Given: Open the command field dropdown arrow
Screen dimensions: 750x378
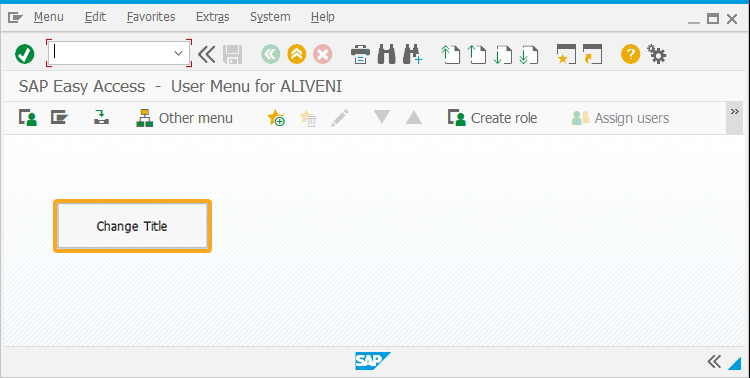Looking at the screenshot, I should click(178, 53).
